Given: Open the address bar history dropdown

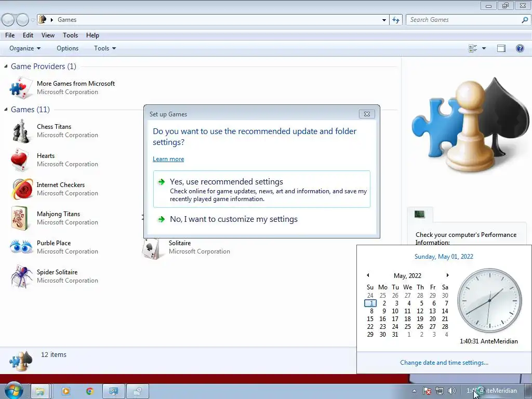Looking at the screenshot, I should pos(384,20).
